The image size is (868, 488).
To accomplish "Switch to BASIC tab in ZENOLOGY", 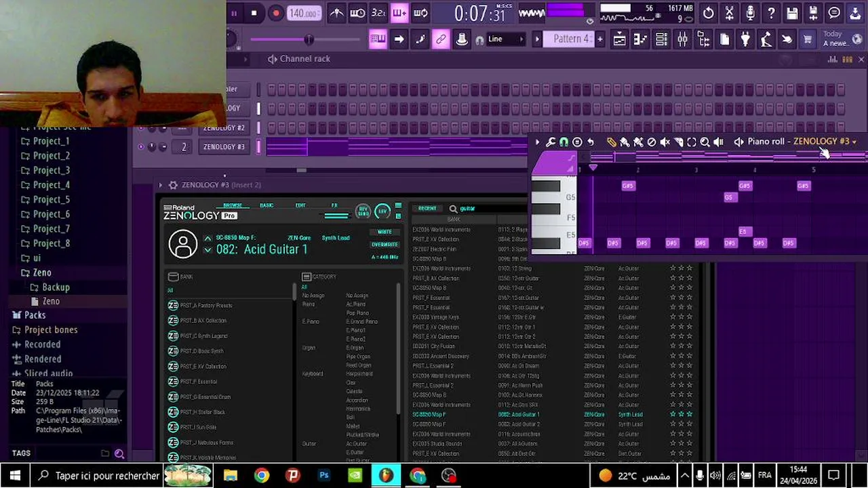I will click(267, 205).
